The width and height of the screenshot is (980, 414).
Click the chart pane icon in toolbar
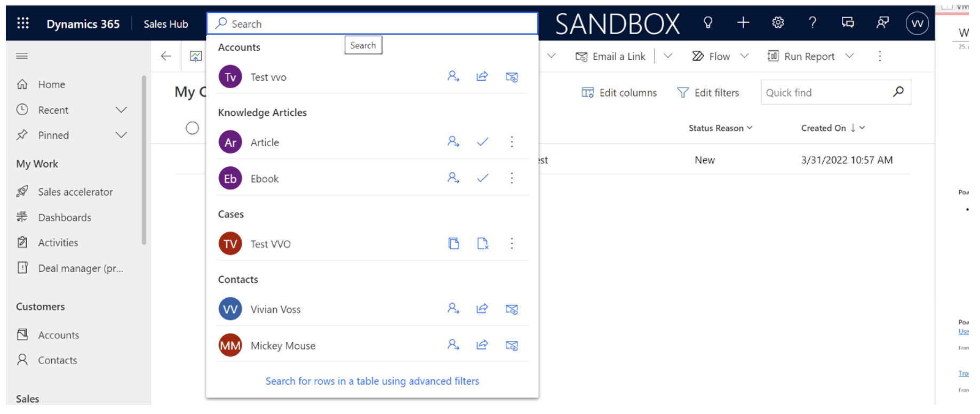(x=196, y=56)
